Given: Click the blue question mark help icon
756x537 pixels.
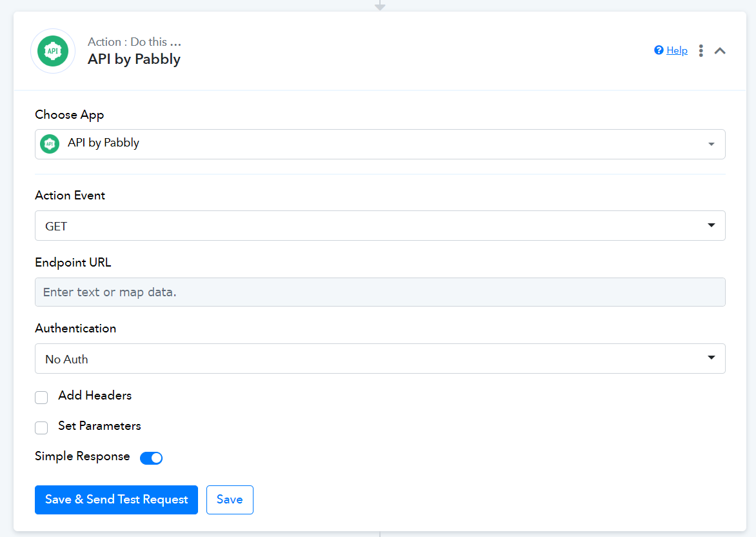Looking at the screenshot, I should click(659, 50).
